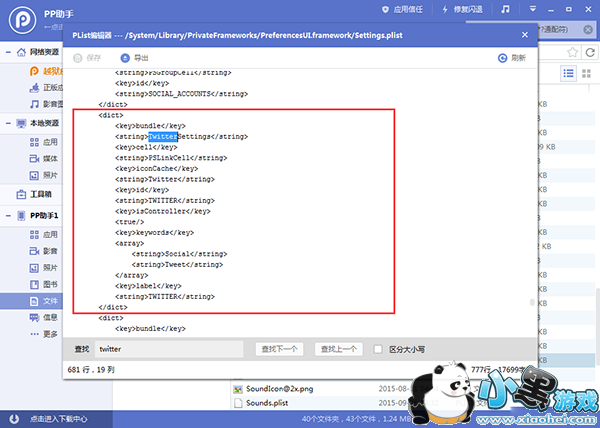Collapse the 网络资源 sidebar section
Image resolution: width=600 pixels, height=428 pixels.
coord(8,52)
